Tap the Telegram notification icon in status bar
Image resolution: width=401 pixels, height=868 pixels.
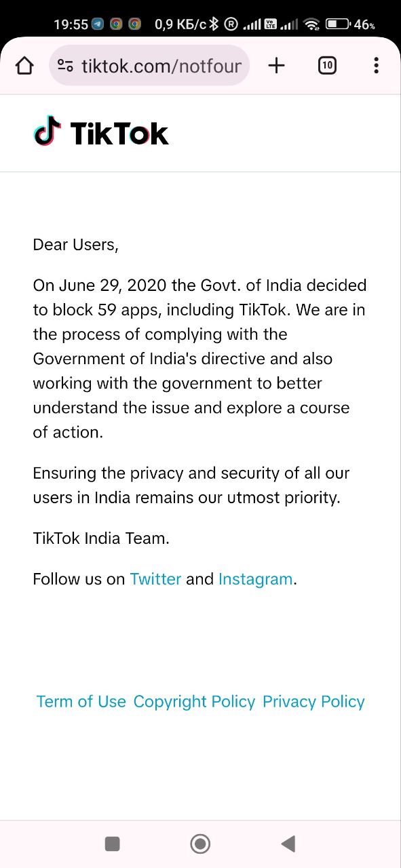coord(98,24)
